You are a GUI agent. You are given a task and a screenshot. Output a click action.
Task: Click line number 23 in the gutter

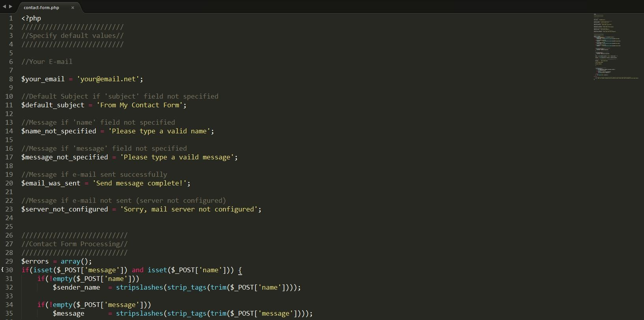9,209
